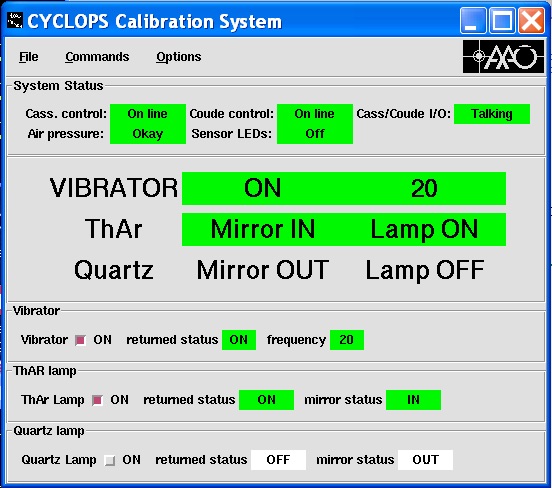This screenshot has height=488, width=552.
Task: Click the Quartz returned status OFF field
Action: pos(278,460)
